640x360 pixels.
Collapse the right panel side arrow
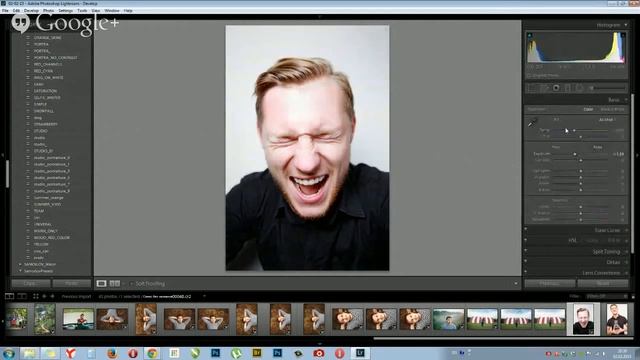click(x=637, y=155)
